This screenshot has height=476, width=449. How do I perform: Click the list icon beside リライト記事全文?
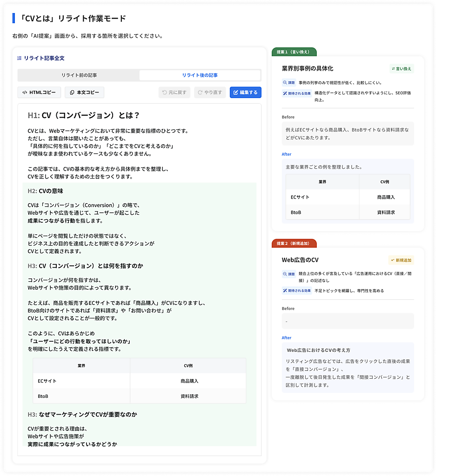[x=20, y=58]
